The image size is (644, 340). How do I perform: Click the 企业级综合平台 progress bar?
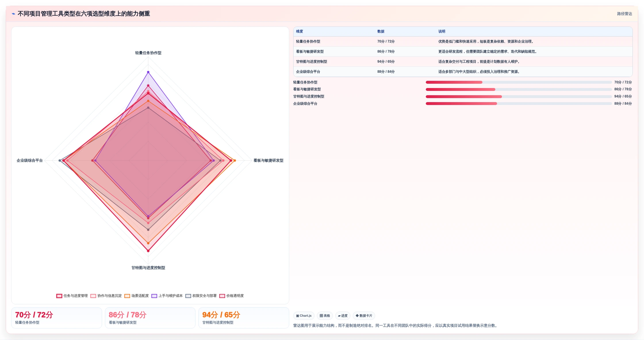click(519, 104)
